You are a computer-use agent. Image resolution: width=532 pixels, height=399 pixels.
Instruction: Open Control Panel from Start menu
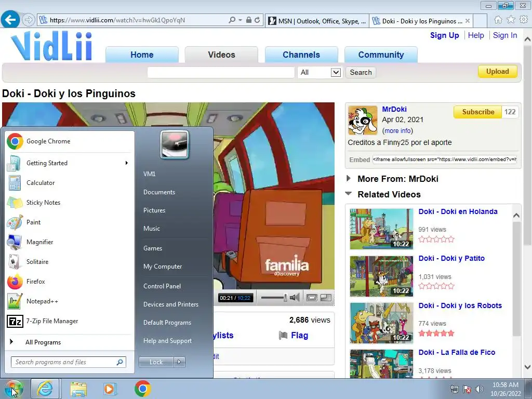tap(162, 286)
